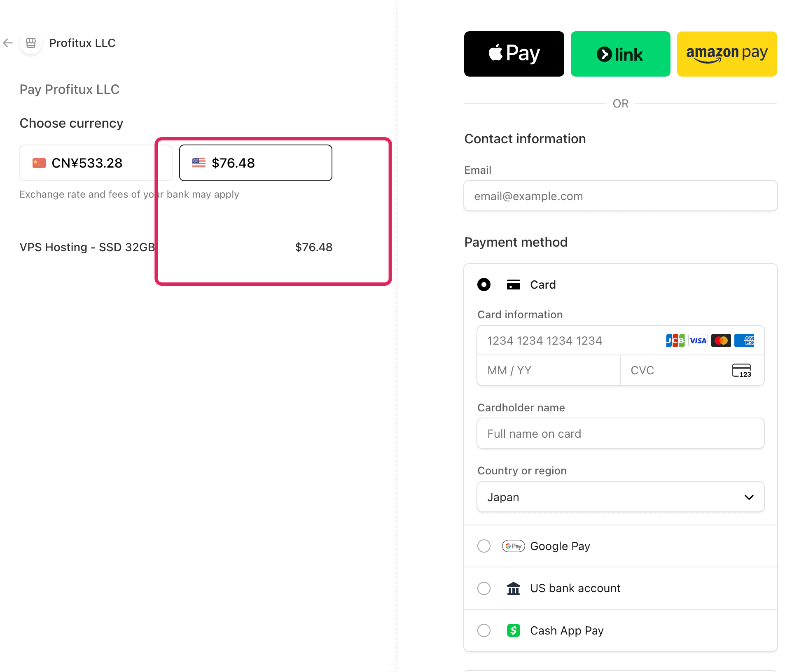Click the VPS Hosting - SSD 32GB item
The width and height of the screenshot is (785, 672).
(x=87, y=247)
